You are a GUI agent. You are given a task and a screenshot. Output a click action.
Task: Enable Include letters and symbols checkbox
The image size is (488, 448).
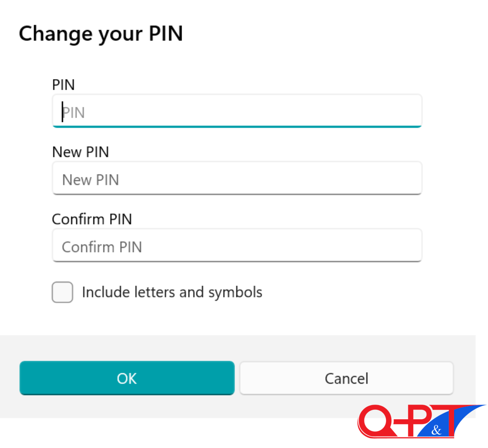pyautogui.click(x=62, y=292)
